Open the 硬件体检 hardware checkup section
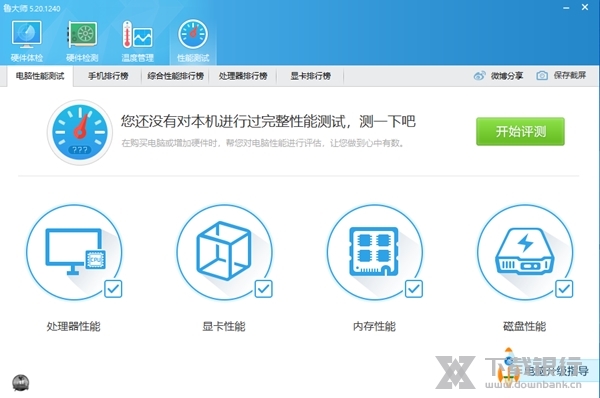The image size is (600, 398). pyautogui.click(x=27, y=41)
